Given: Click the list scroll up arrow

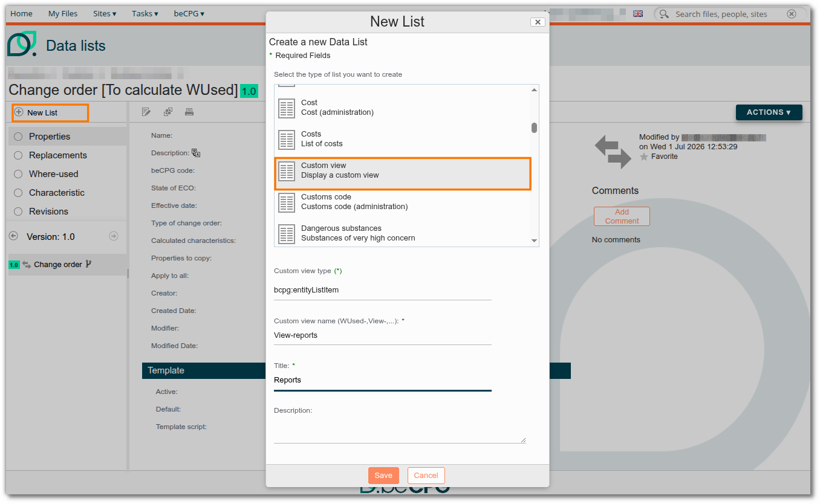Looking at the screenshot, I should point(534,90).
